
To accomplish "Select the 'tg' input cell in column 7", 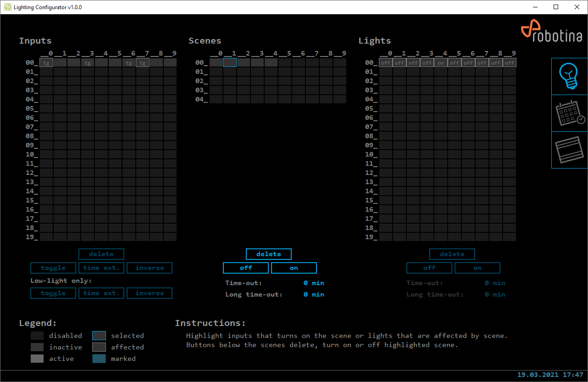I will point(143,63).
